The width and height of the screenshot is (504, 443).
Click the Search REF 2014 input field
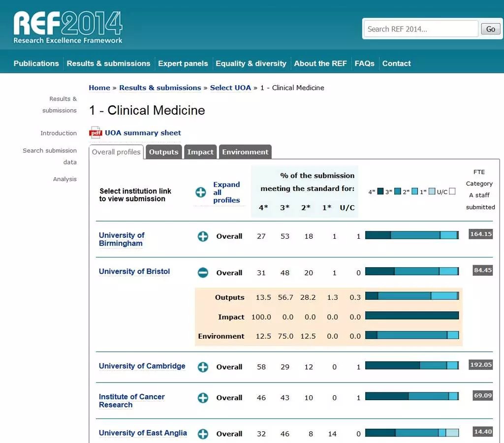421,29
